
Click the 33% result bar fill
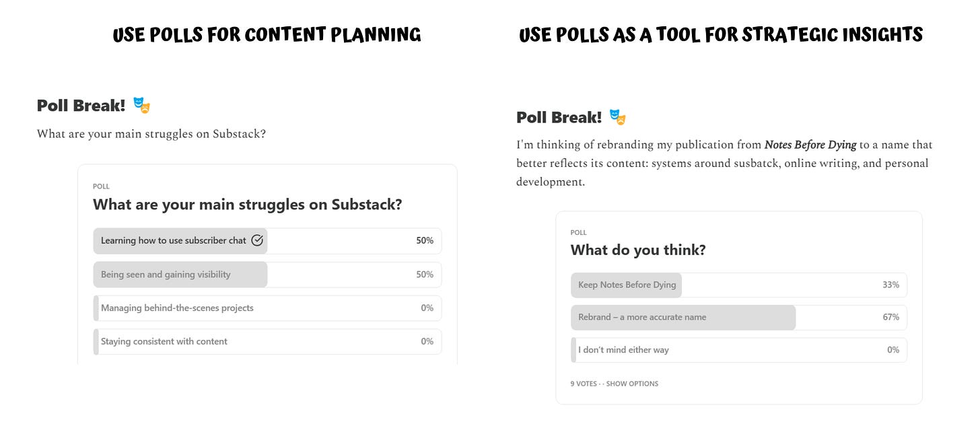(x=627, y=285)
